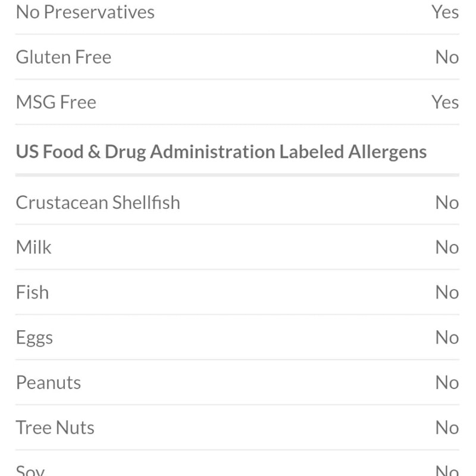The width and height of the screenshot is (476, 476).
Task: Tap the Milk allergen label
Action: pyautogui.click(x=34, y=248)
